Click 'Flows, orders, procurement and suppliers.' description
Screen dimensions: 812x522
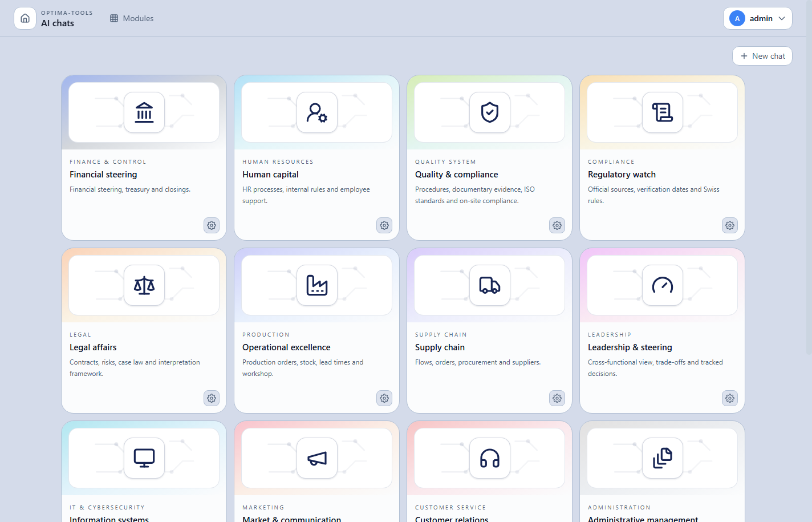478,362
